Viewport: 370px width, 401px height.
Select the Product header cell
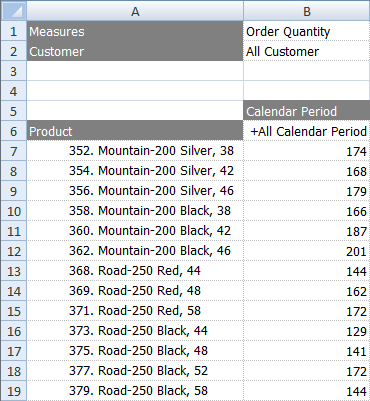pyautogui.click(x=135, y=131)
